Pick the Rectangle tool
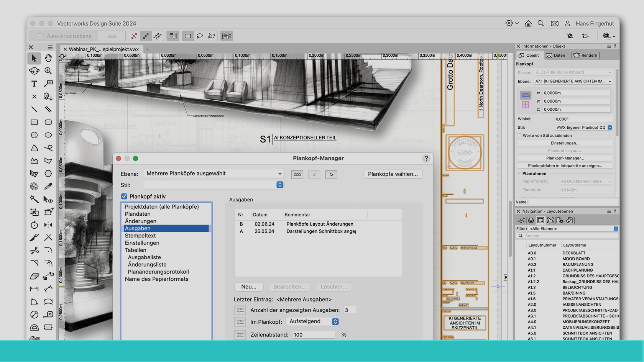 [34, 122]
